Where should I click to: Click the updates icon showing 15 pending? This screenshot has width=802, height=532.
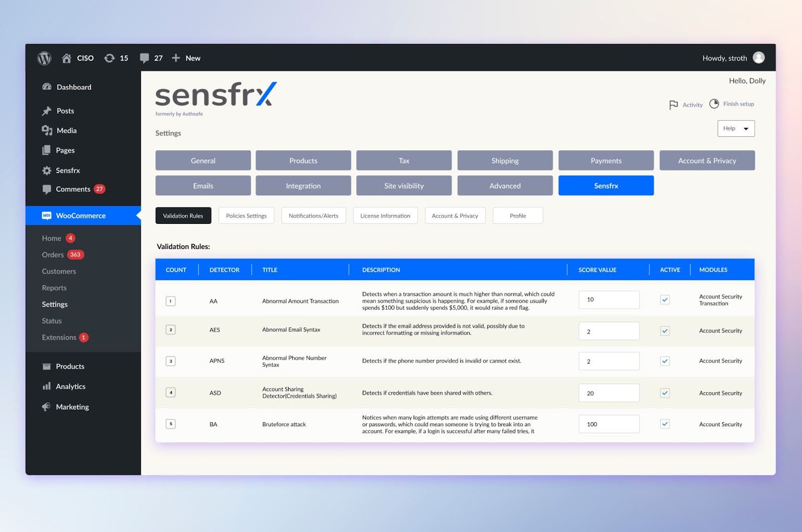116,58
